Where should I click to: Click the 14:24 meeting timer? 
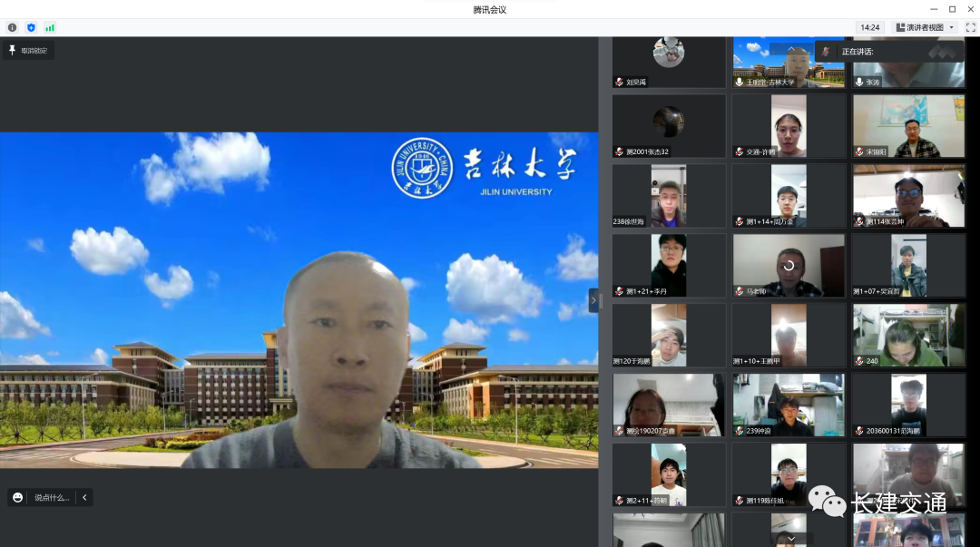click(869, 27)
